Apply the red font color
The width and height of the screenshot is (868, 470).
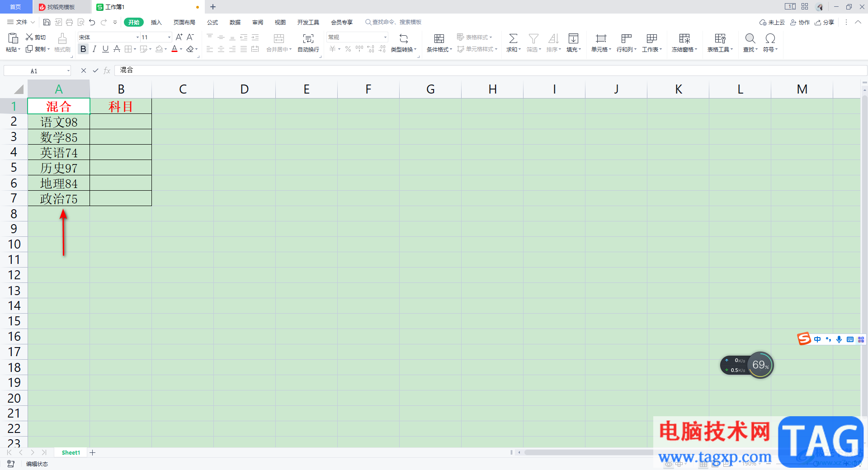pyautogui.click(x=175, y=49)
